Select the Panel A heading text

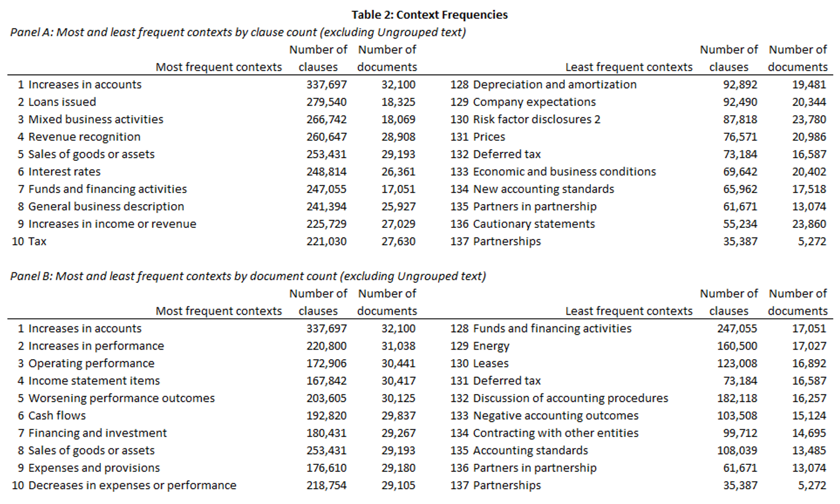click(x=238, y=32)
